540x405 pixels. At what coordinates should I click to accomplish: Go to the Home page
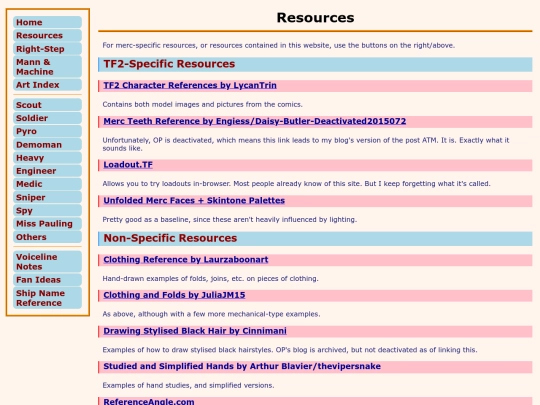(48, 22)
